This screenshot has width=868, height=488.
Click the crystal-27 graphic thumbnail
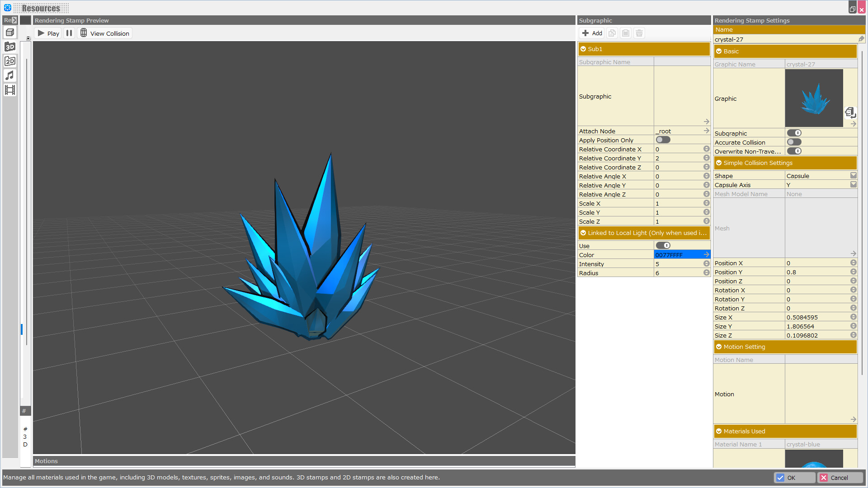pyautogui.click(x=813, y=98)
